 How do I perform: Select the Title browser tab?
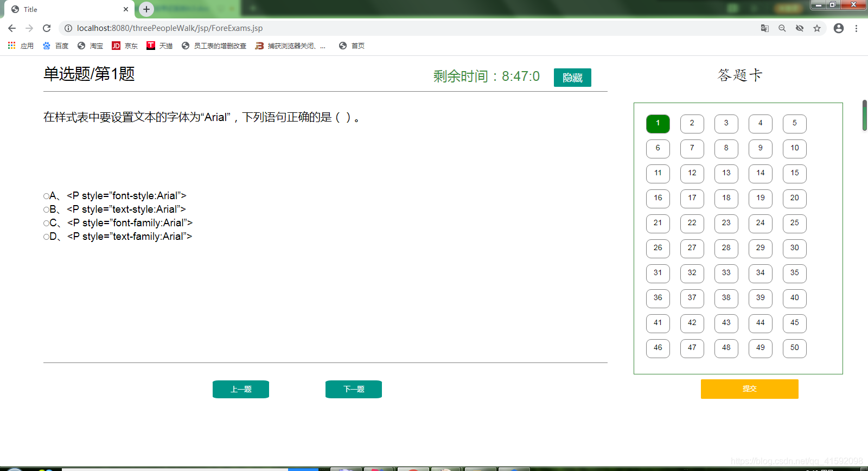[x=69, y=9]
